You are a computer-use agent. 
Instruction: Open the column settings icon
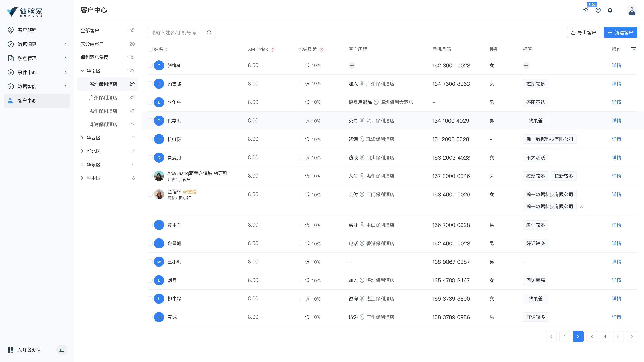[633, 49]
